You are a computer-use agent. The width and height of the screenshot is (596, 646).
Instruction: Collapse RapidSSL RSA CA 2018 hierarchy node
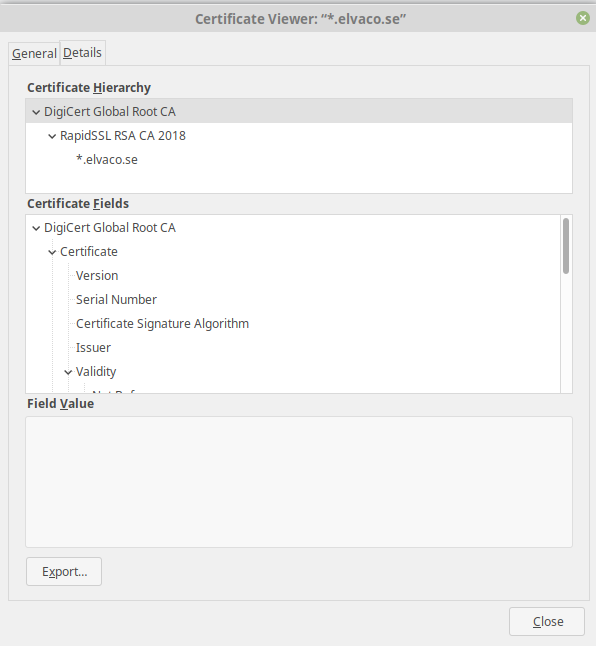coord(52,136)
